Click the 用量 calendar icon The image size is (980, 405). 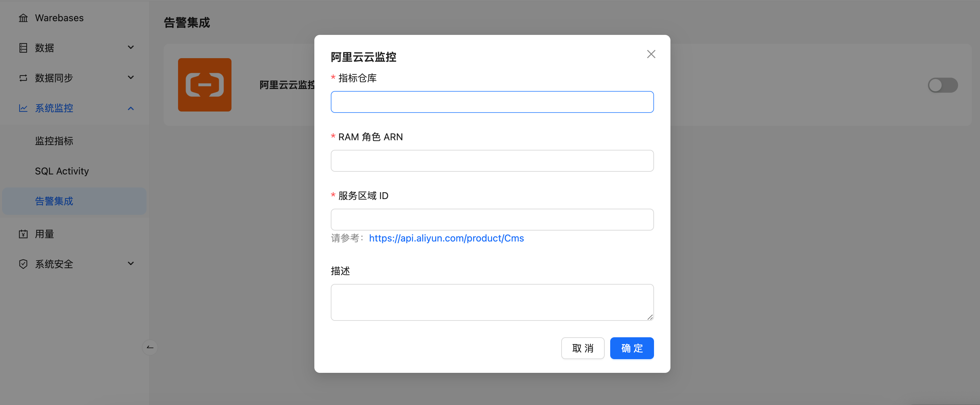point(23,234)
